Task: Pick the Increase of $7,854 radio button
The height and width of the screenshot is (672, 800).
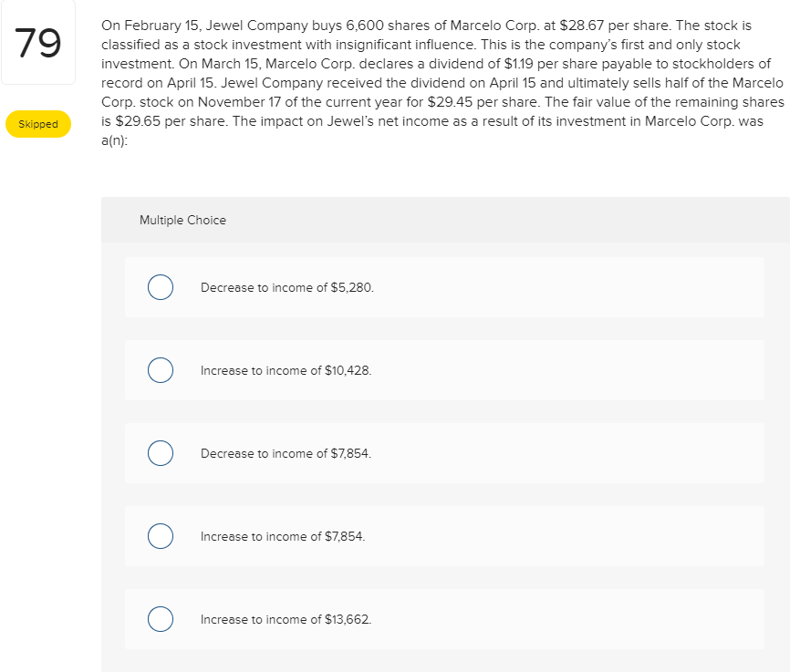Action: [x=161, y=536]
